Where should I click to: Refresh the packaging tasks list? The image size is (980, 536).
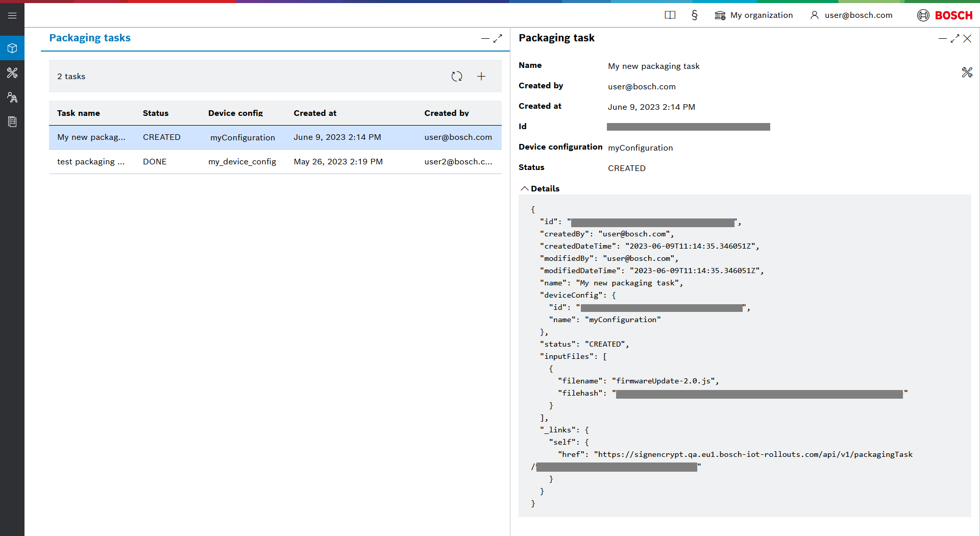tap(457, 77)
